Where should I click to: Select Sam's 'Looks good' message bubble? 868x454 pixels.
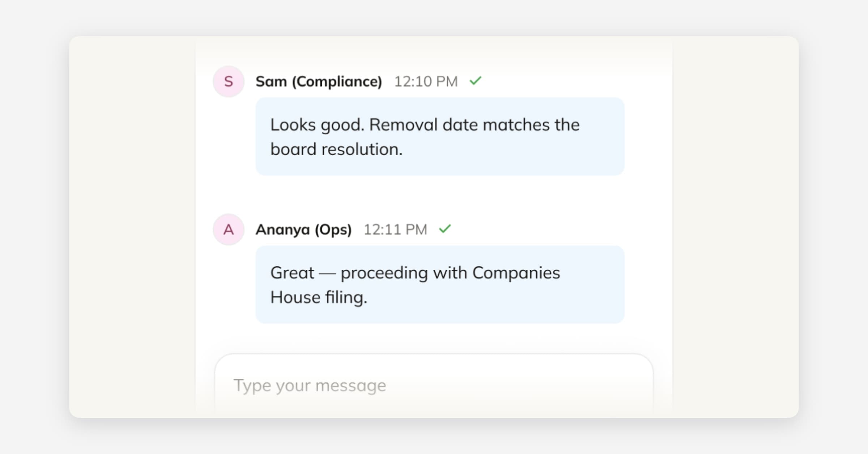pos(439,137)
